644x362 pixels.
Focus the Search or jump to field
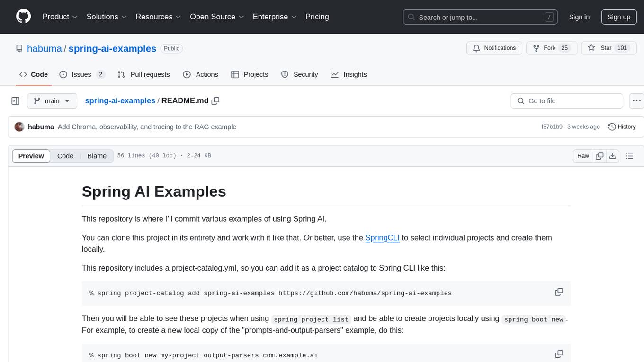pyautogui.click(x=481, y=17)
